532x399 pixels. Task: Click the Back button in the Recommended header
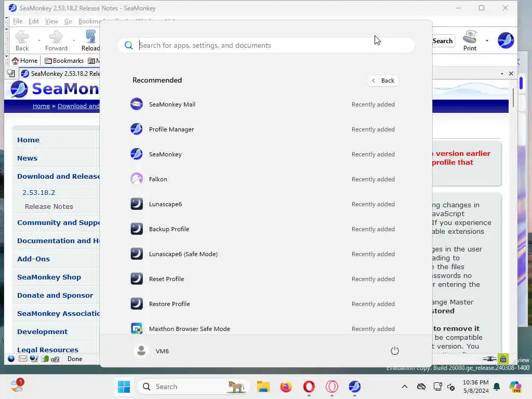tap(383, 81)
